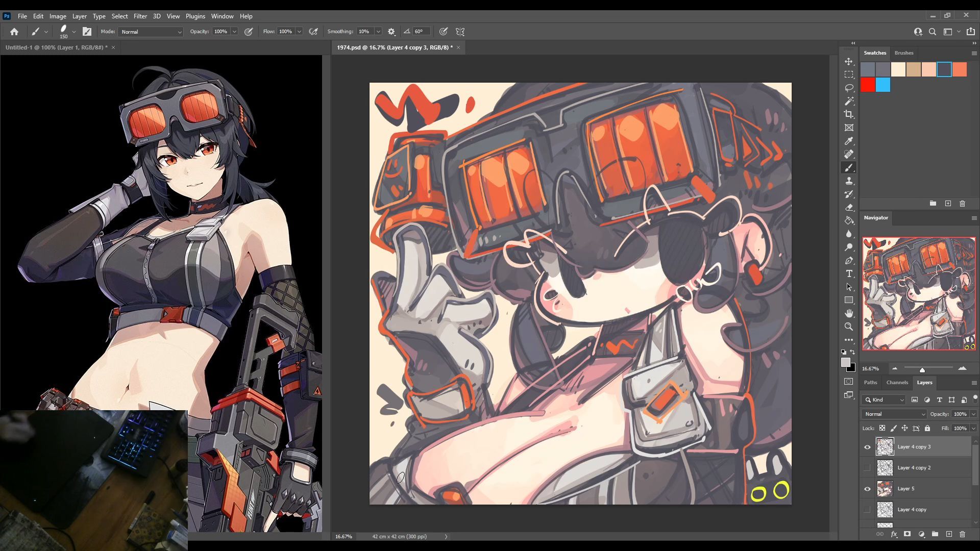
Task: Delete layer using trash icon in Layers panel
Action: pyautogui.click(x=962, y=534)
